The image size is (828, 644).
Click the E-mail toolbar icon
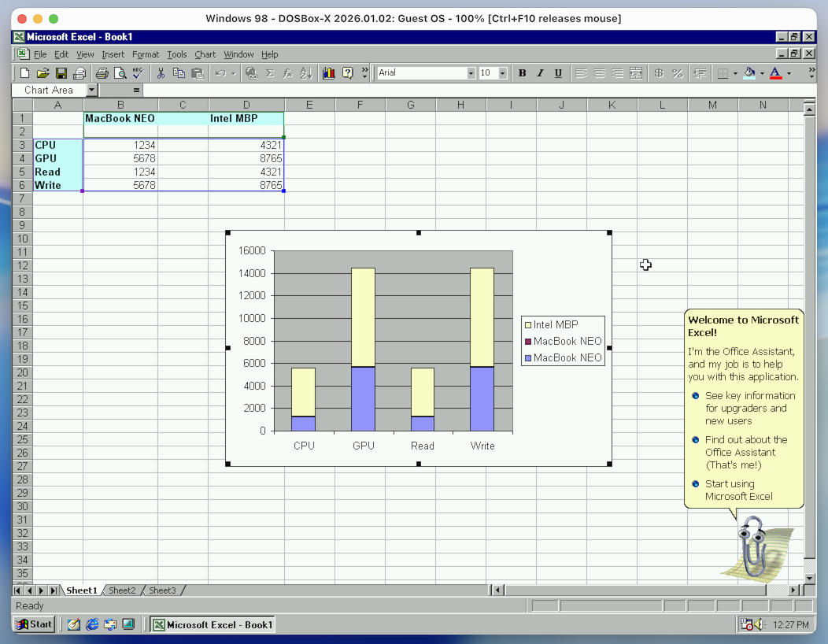pyautogui.click(x=79, y=73)
